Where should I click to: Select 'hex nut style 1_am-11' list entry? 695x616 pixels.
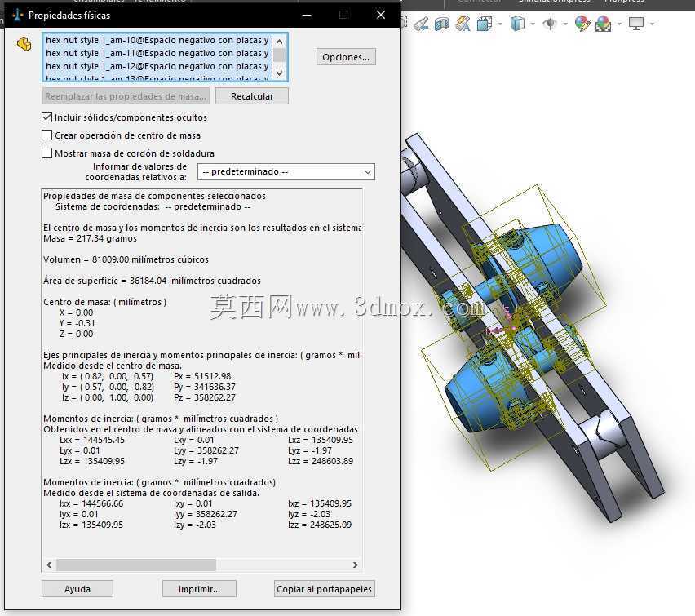coord(157,53)
